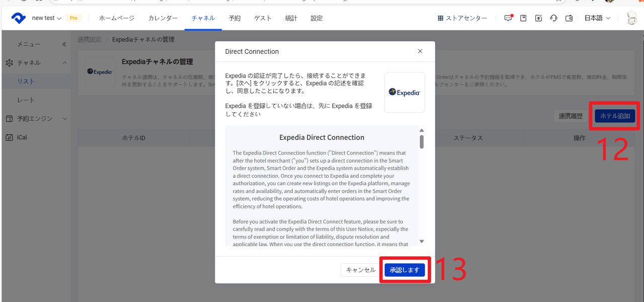Click the app logo in the top-left
644x302 pixels.
coord(19,18)
